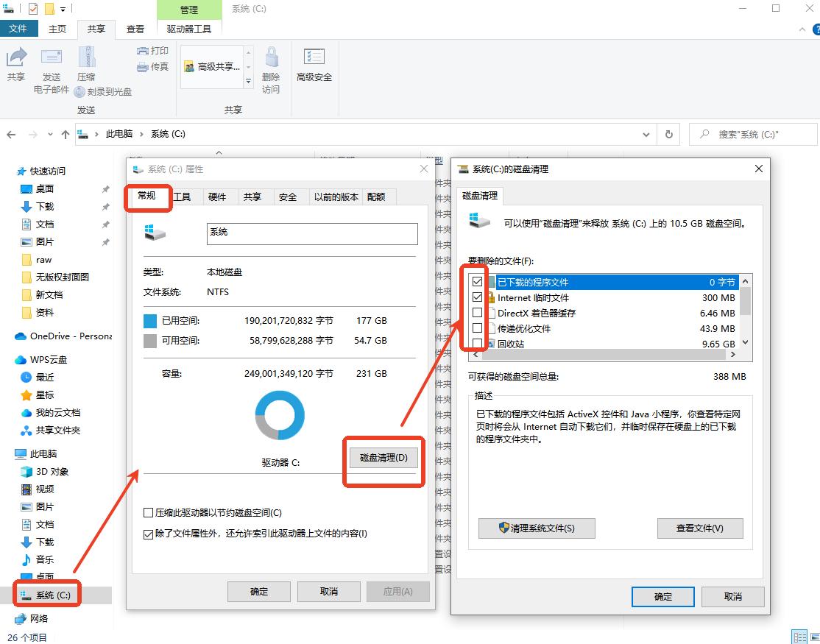Check the 回收站 checkbox
The width and height of the screenshot is (820, 644).
[x=478, y=344]
